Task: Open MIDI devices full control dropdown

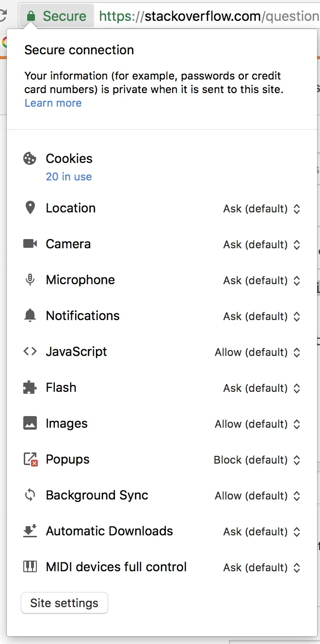Action: [x=262, y=568]
